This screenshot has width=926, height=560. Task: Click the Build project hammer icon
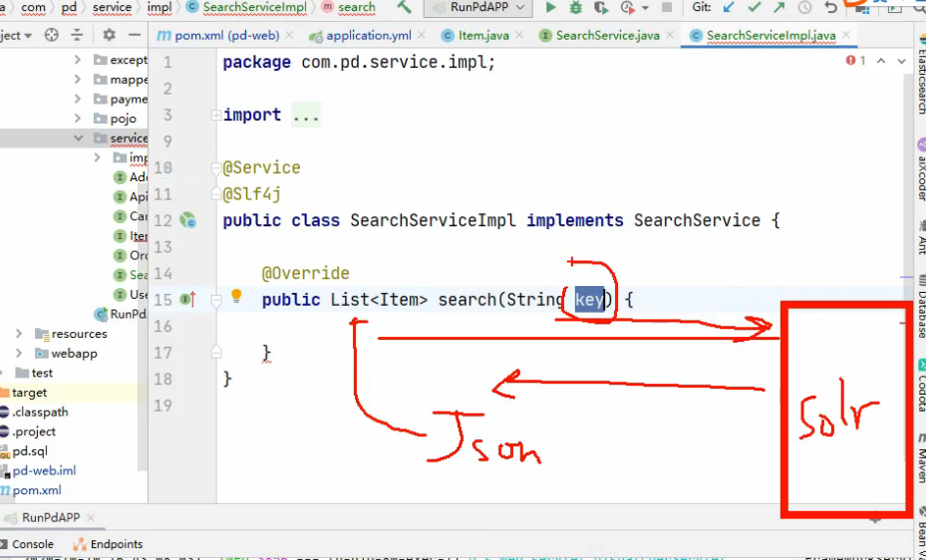(405, 7)
